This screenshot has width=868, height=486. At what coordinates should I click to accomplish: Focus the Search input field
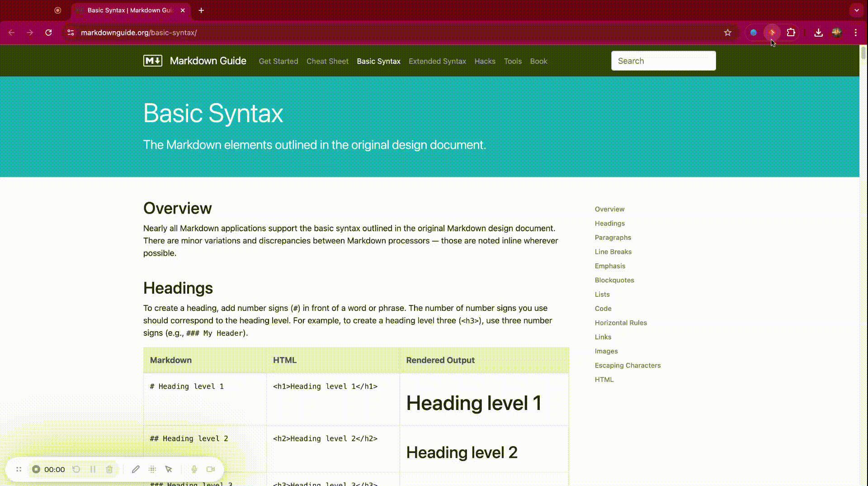pos(663,61)
